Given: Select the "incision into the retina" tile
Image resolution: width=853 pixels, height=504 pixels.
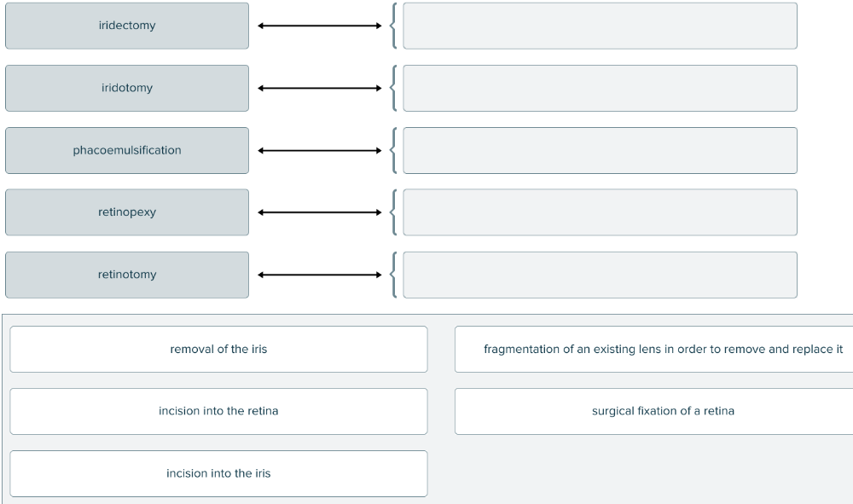Looking at the screenshot, I should [218, 411].
